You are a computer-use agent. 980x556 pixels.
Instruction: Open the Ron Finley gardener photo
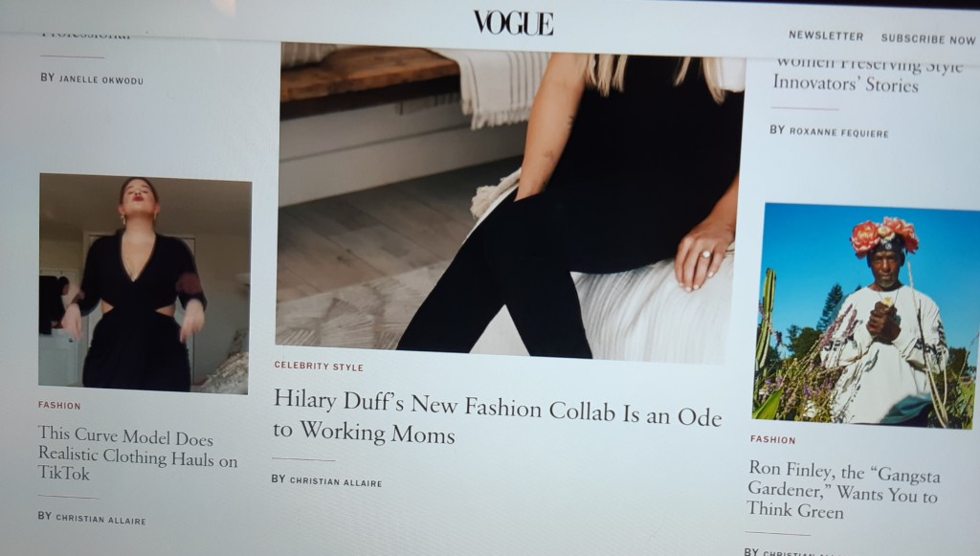tap(867, 316)
